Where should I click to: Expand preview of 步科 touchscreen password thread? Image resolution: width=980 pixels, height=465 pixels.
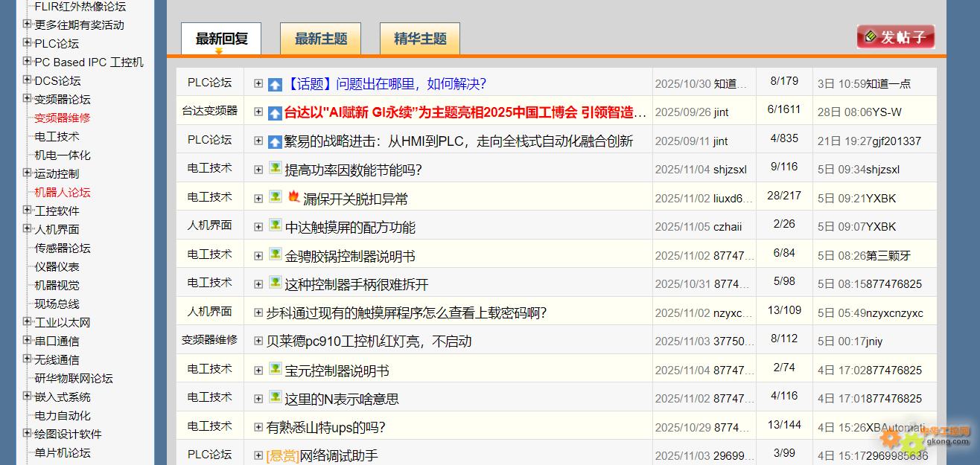pyautogui.click(x=258, y=312)
